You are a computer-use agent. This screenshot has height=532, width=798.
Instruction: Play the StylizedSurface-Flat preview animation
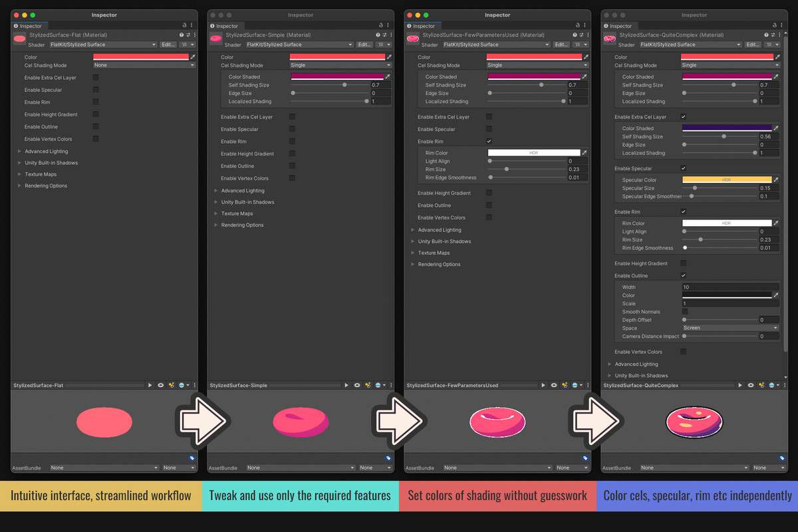[x=150, y=385]
